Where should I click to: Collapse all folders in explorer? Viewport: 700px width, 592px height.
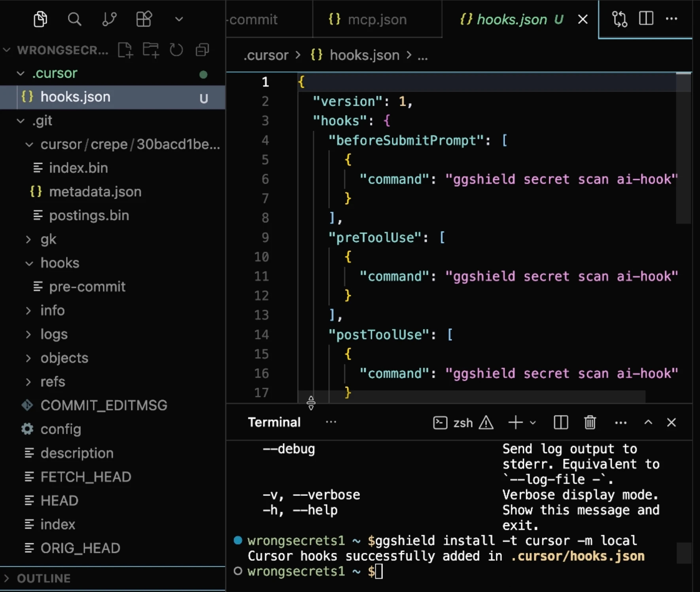coord(202,50)
